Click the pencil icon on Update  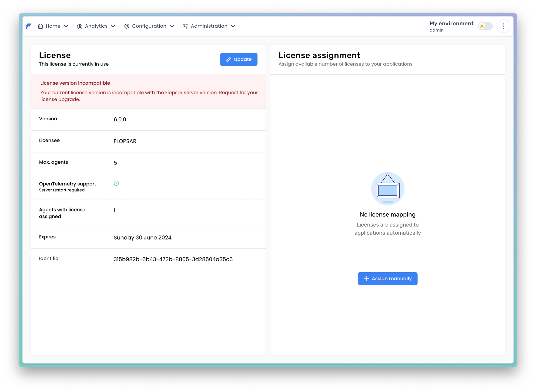pyautogui.click(x=228, y=59)
